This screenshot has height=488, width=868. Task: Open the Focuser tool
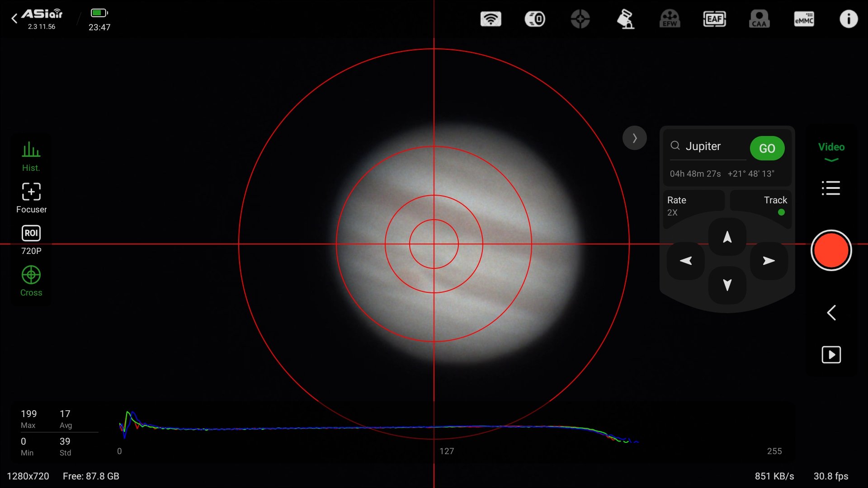[31, 198]
